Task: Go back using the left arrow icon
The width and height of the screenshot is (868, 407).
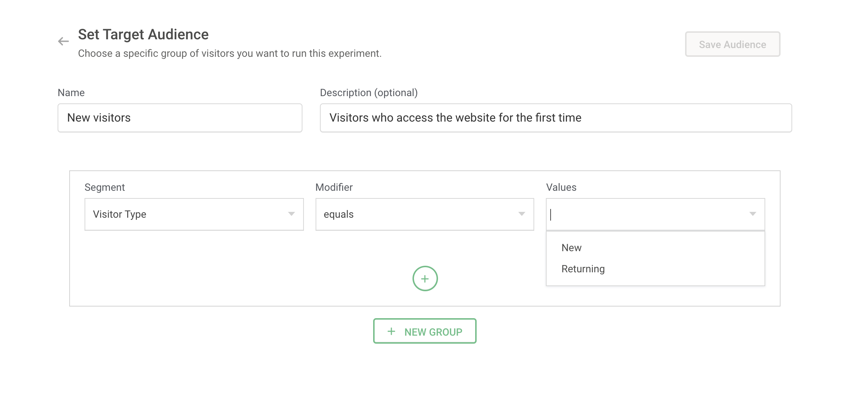Action: [63, 42]
